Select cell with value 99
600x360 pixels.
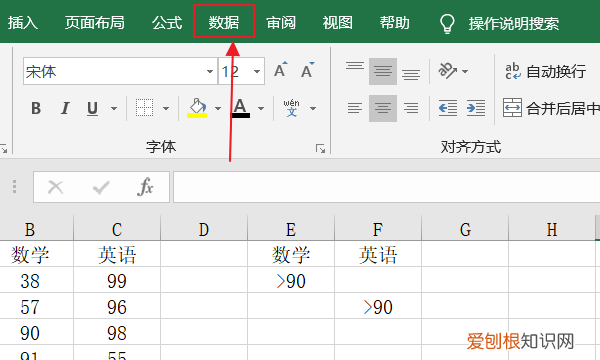(x=117, y=280)
